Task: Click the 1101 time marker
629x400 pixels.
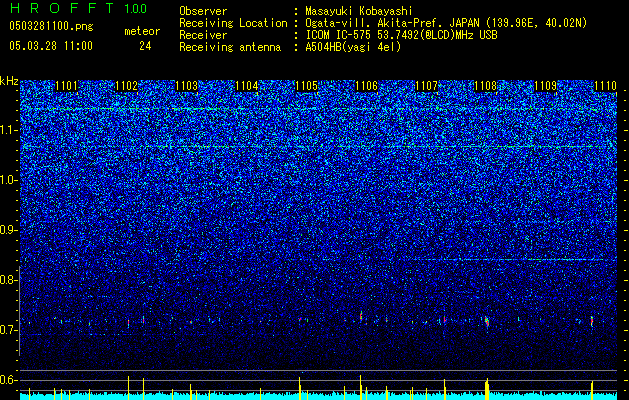Action: (67, 86)
